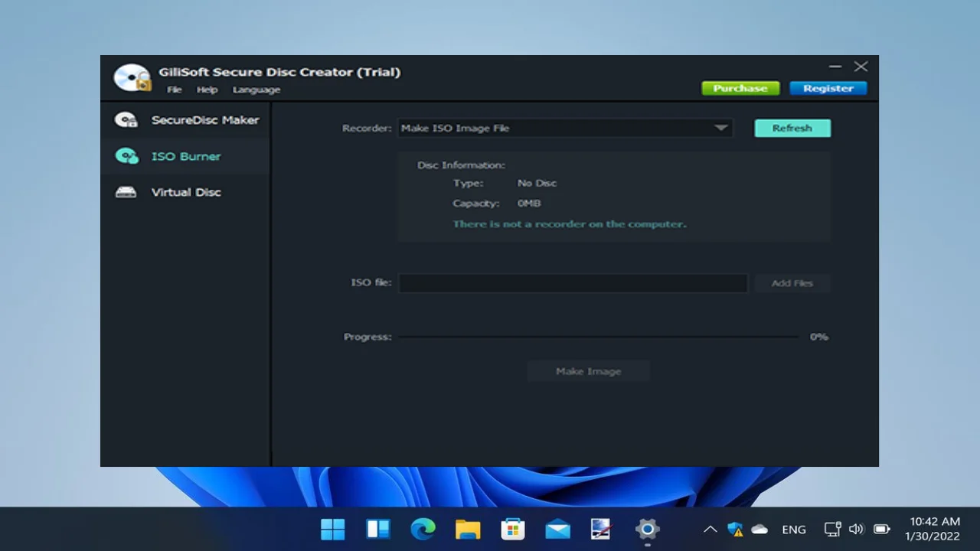The height and width of the screenshot is (551, 980).
Task: Select the ISO Burner sidebar icon
Action: coord(126,156)
